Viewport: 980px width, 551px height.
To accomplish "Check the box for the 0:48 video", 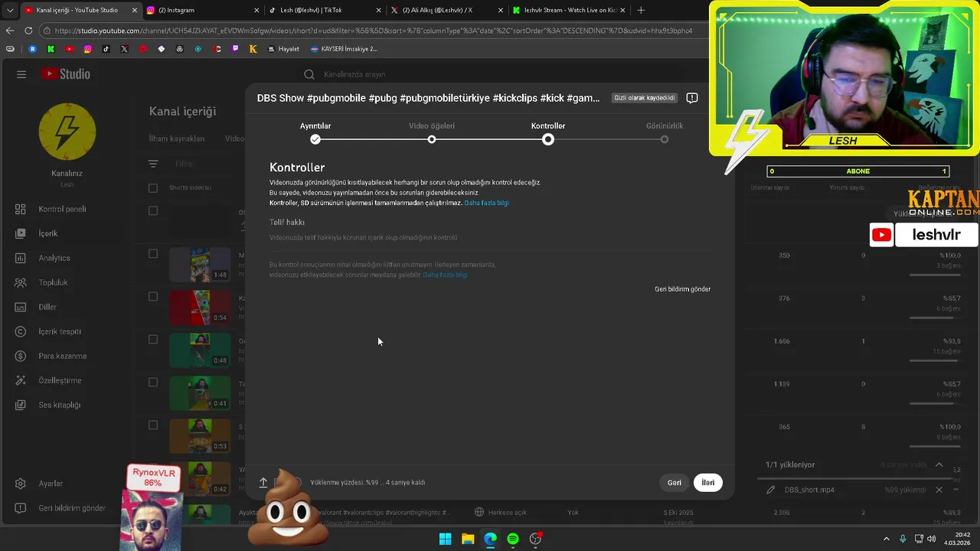I will pos(153,340).
